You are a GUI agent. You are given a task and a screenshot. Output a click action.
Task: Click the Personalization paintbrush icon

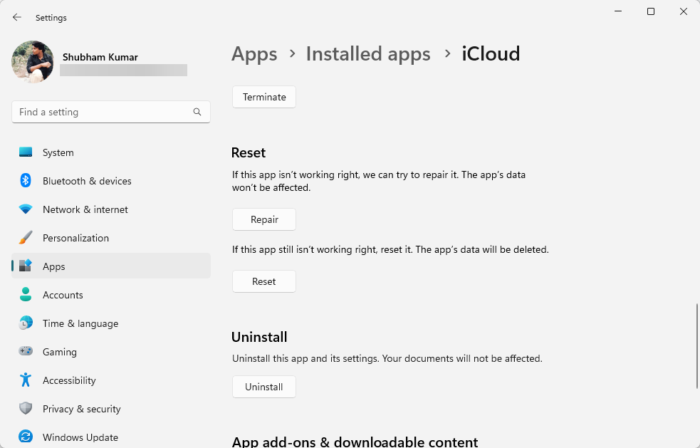point(25,238)
